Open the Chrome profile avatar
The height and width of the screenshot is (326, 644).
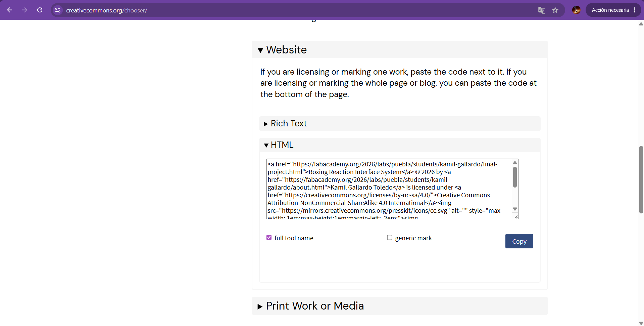pyautogui.click(x=576, y=10)
